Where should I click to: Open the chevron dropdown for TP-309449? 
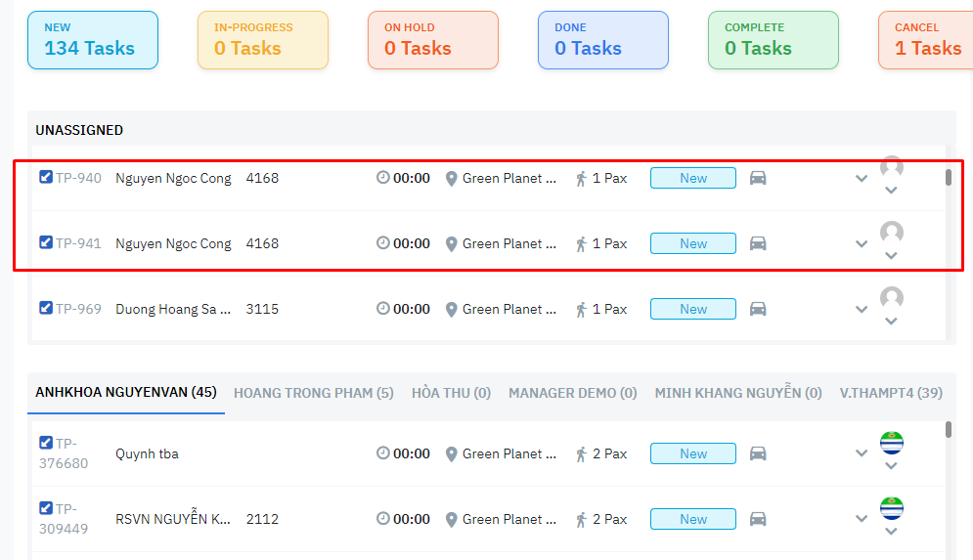[x=862, y=520]
